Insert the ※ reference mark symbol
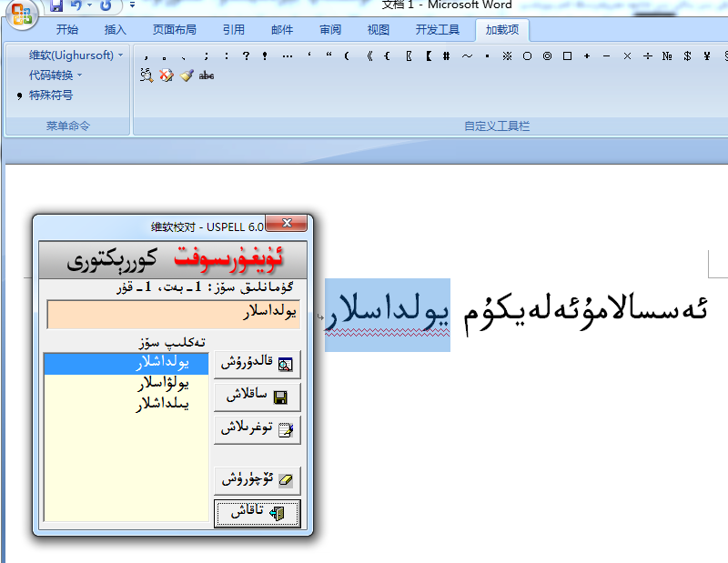This screenshot has height=563, width=728. [507, 55]
